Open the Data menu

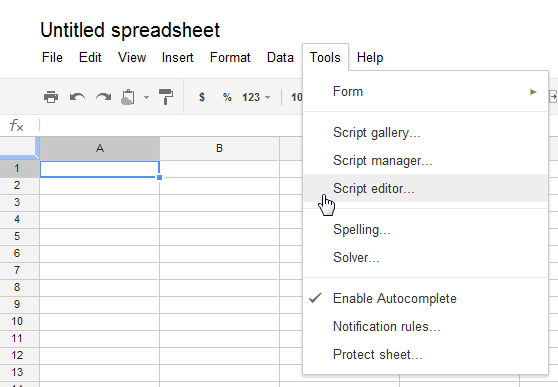point(280,57)
